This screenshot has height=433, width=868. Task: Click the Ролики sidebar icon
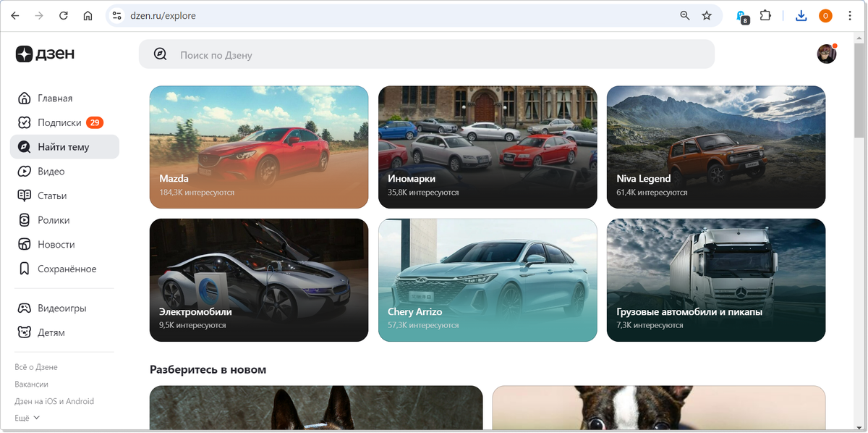(25, 220)
